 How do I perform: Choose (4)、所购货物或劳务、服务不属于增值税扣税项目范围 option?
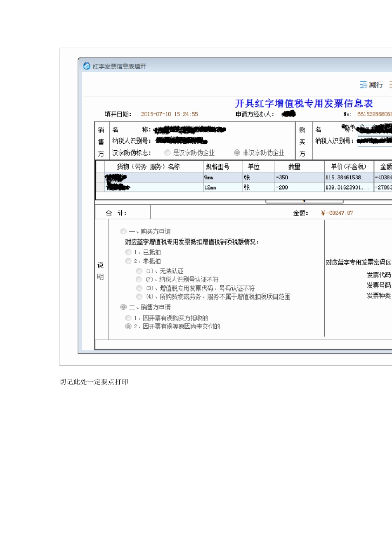pyautogui.click(x=139, y=296)
